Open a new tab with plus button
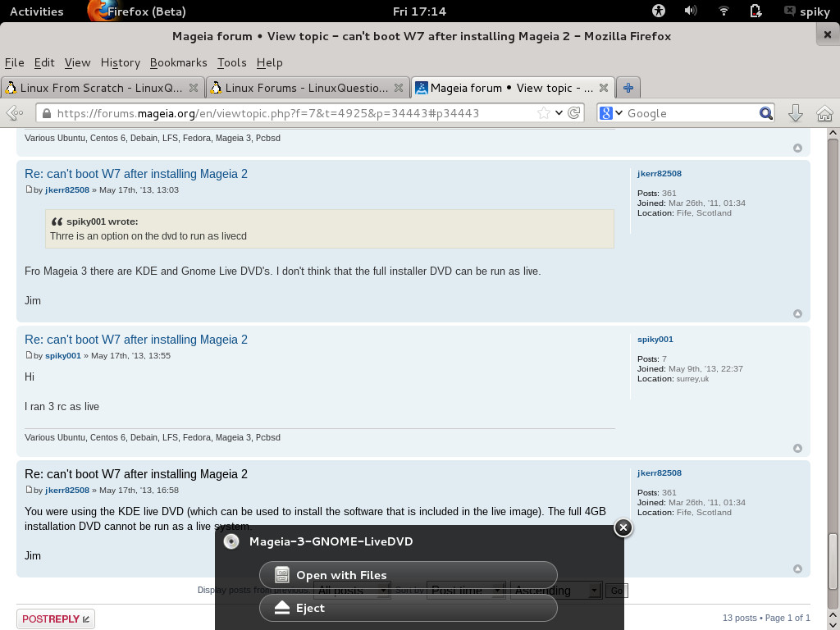Image resolution: width=840 pixels, height=630 pixels. (x=628, y=88)
